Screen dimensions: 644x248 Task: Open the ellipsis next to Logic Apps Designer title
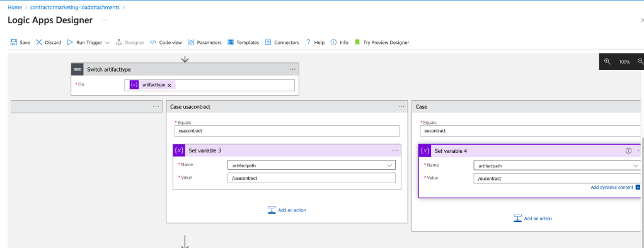pos(105,20)
